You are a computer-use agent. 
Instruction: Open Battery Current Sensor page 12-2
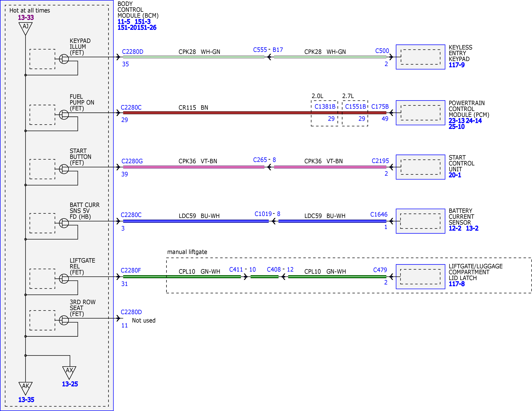tap(455, 229)
